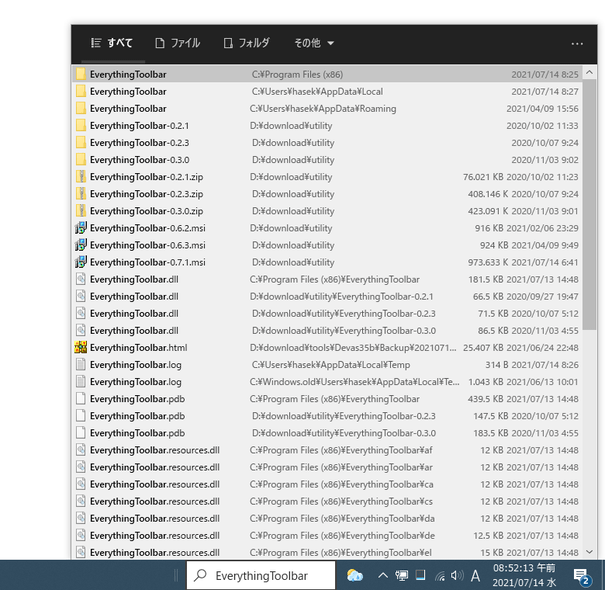
Task: Click pdb icon of 439.5 KB EverythingToolbar.pdb
Action: [81, 399]
